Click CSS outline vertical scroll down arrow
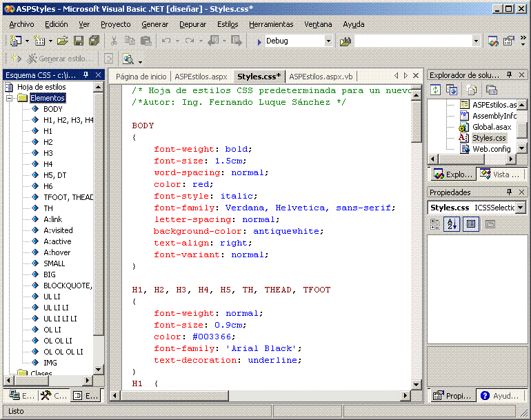Screen dimensions: 531x420 [x=98, y=369]
